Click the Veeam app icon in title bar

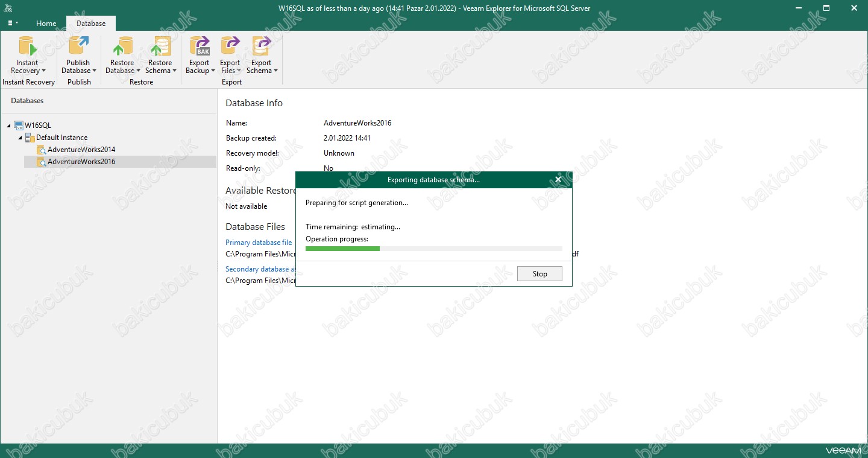click(8, 8)
